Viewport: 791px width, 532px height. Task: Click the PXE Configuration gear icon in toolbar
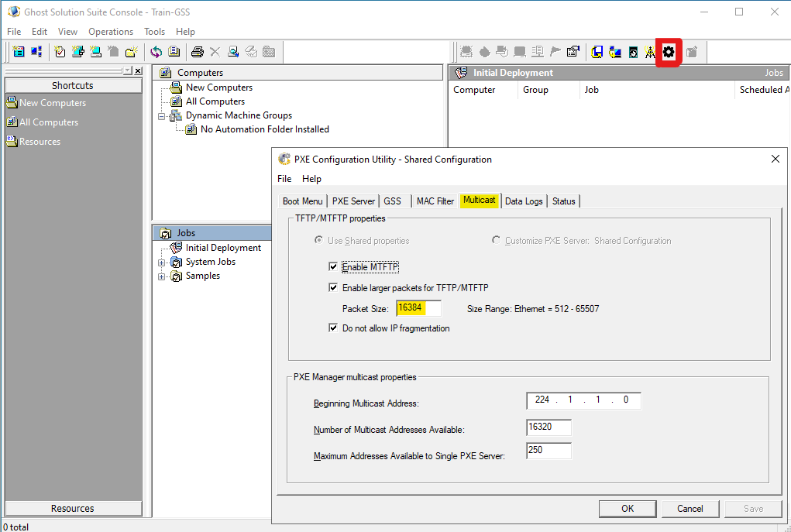pos(669,52)
